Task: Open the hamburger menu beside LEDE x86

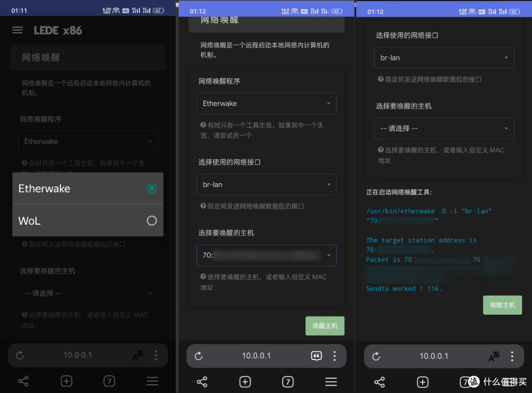Action: 17,30
